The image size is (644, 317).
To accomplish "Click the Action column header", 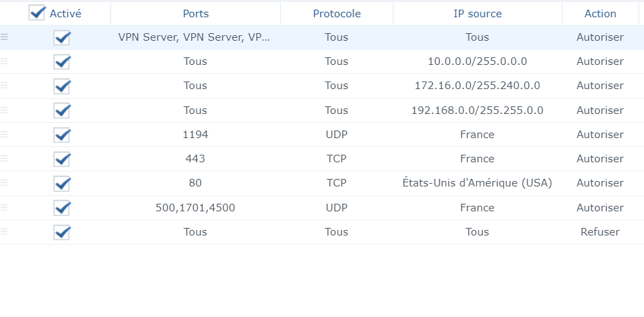I will [600, 13].
